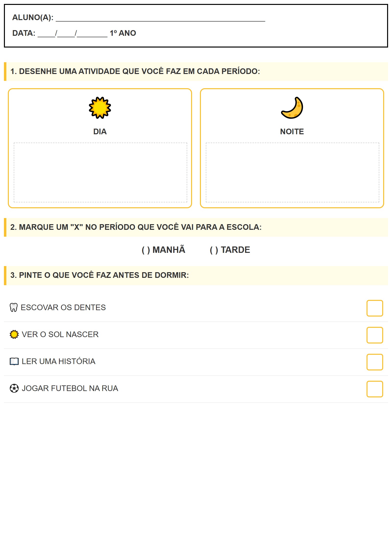Click the question 3 heading PINTE O QUE VOCÊ FAZ

click(99, 275)
